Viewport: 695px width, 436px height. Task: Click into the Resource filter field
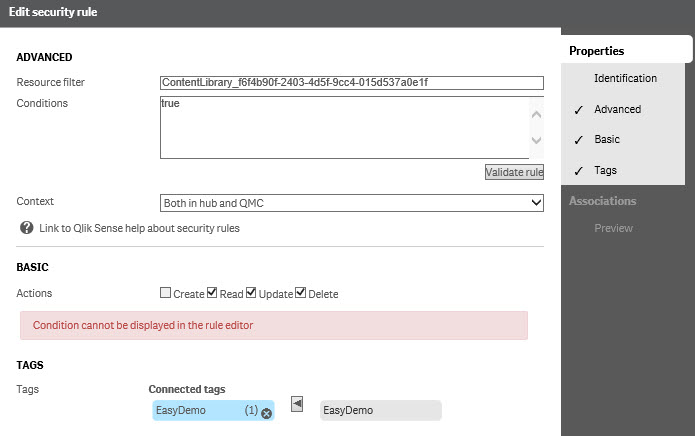click(351, 82)
